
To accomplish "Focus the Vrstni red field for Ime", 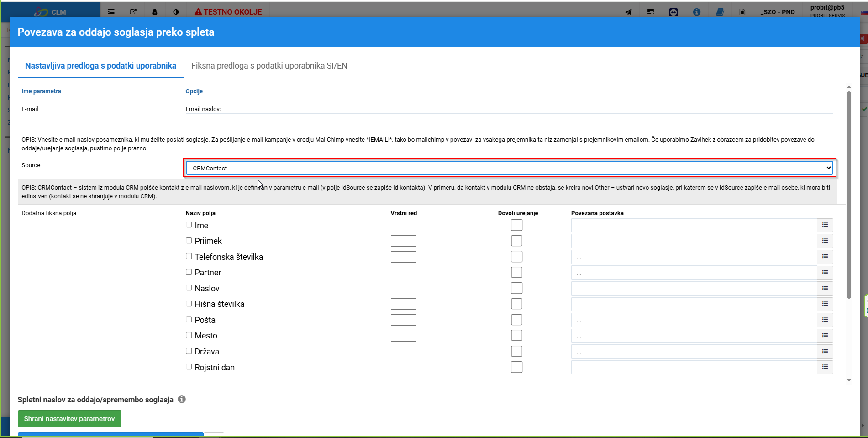I will tap(403, 225).
